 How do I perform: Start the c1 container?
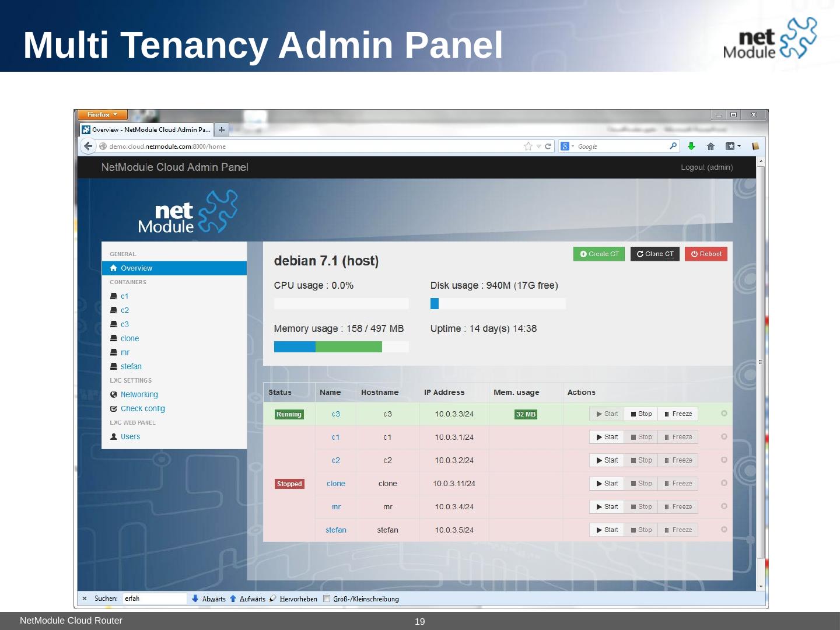[x=607, y=437]
